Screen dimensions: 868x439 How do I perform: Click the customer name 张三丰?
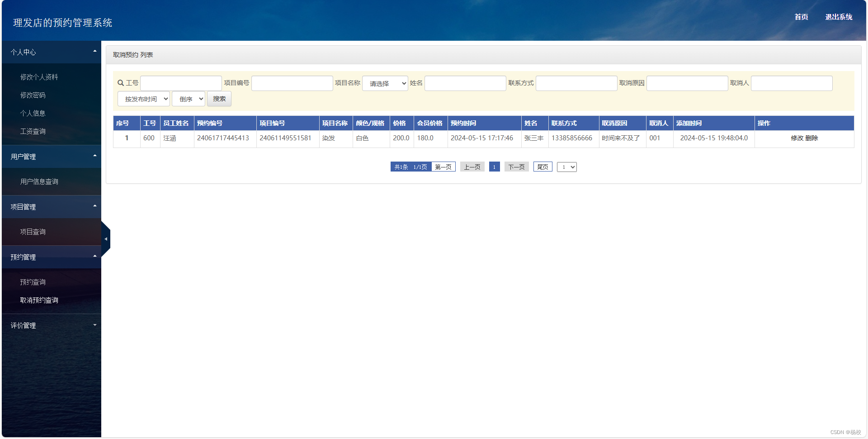pos(534,138)
